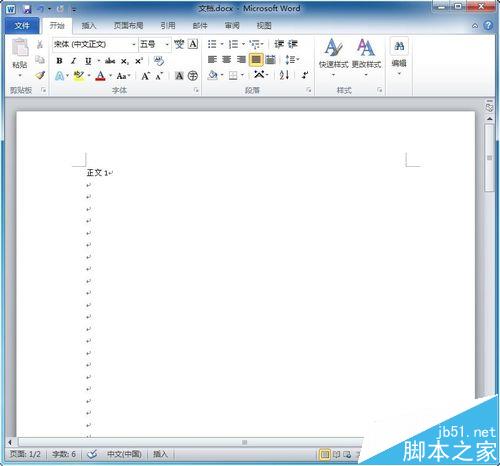Apply the red font color A
The width and height of the screenshot is (500, 466).
(100, 76)
